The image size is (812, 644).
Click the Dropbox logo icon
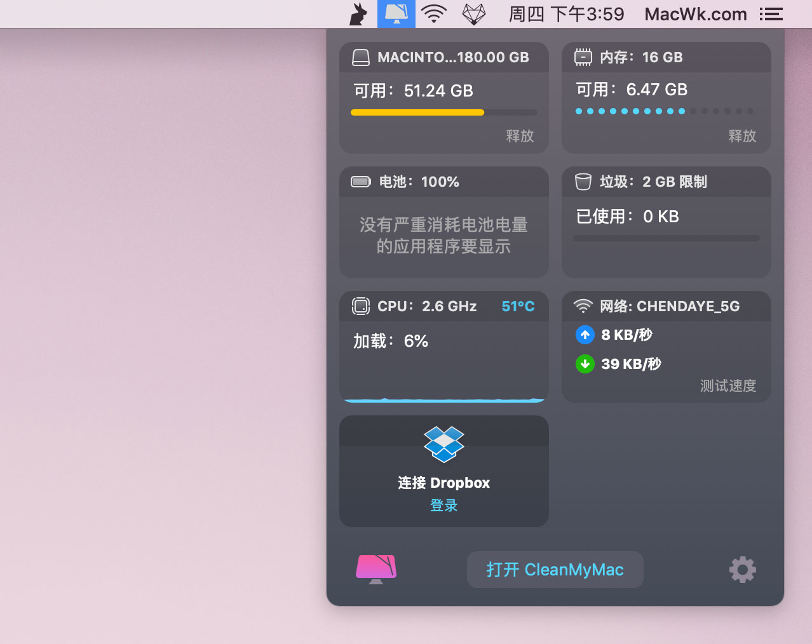coord(443,445)
